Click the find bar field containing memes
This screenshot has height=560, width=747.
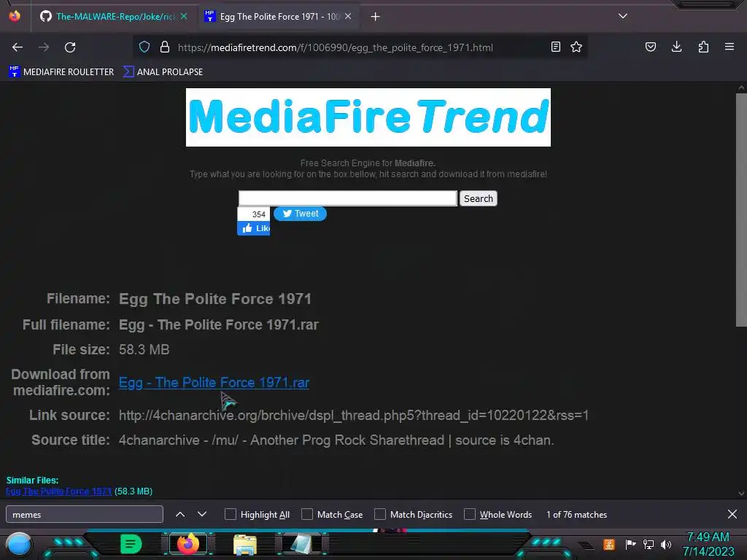[x=85, y=514]
